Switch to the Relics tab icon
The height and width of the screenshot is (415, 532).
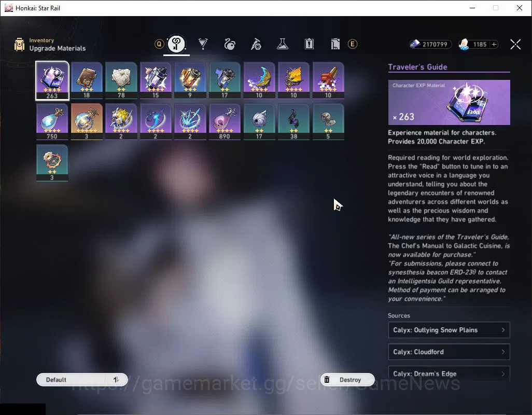pyautogui.click(x=229, y=44)
